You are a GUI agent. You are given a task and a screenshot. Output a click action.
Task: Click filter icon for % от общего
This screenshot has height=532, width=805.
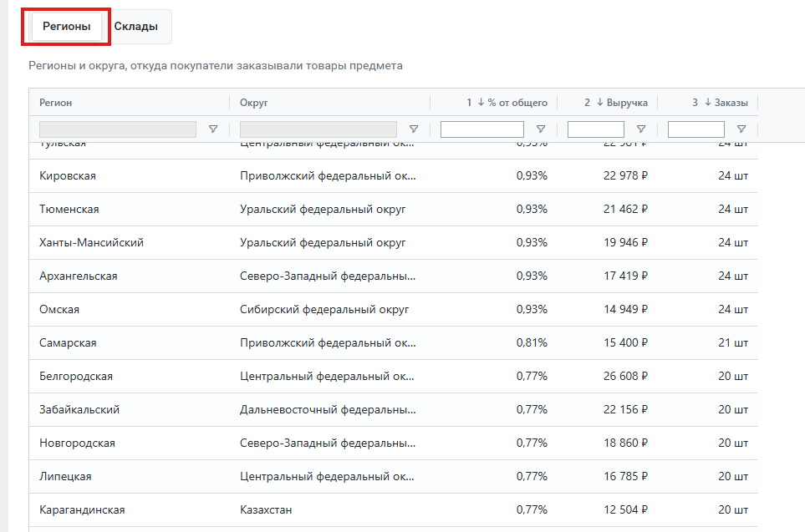coord(541,129)
